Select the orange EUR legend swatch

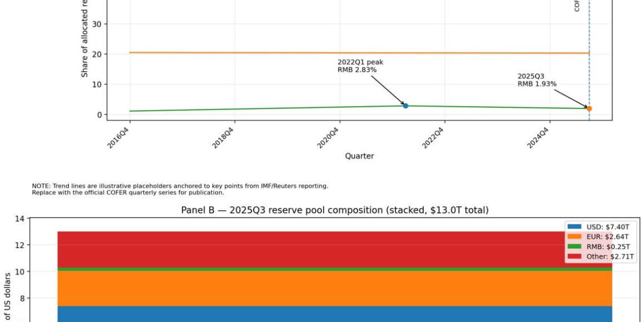tap(575, 237)
